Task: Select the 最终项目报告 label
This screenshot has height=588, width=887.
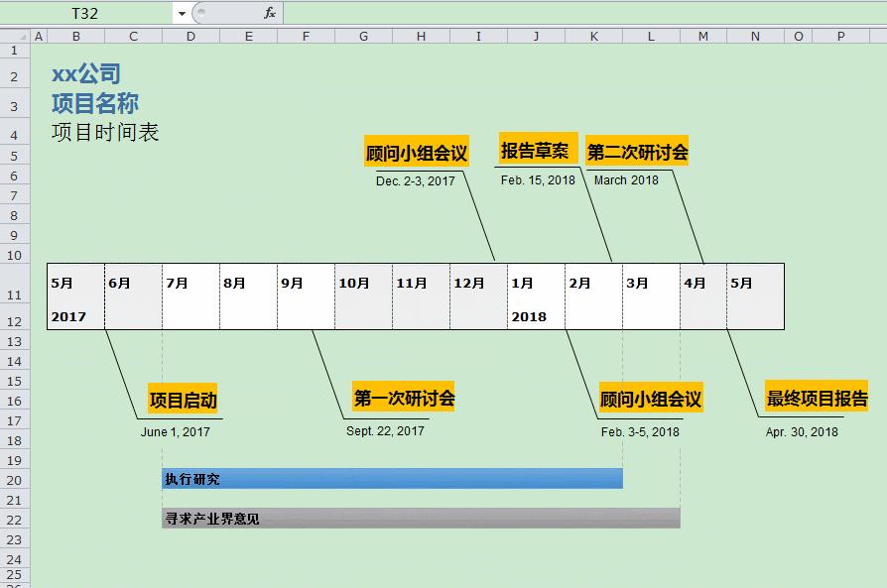Action: 818,397
